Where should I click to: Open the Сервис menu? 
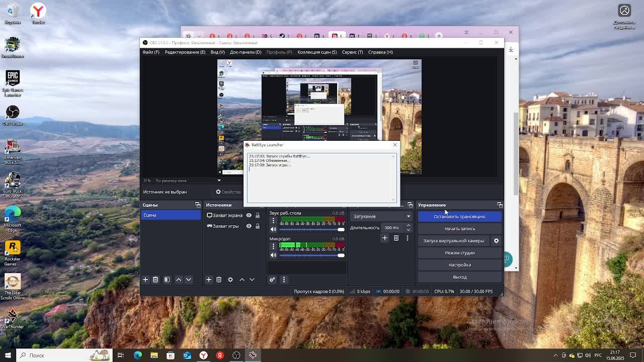click(352, 52)
